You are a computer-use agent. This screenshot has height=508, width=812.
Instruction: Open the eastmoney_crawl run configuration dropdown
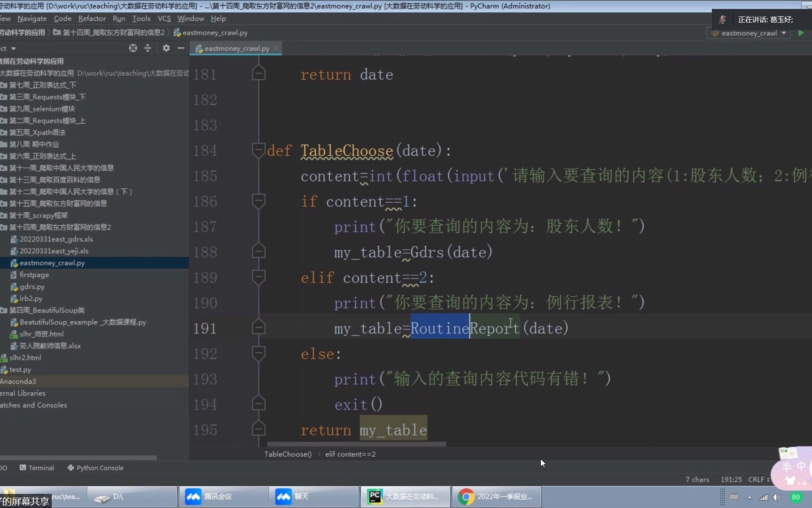pyautogui.click(x=749, y=33)
